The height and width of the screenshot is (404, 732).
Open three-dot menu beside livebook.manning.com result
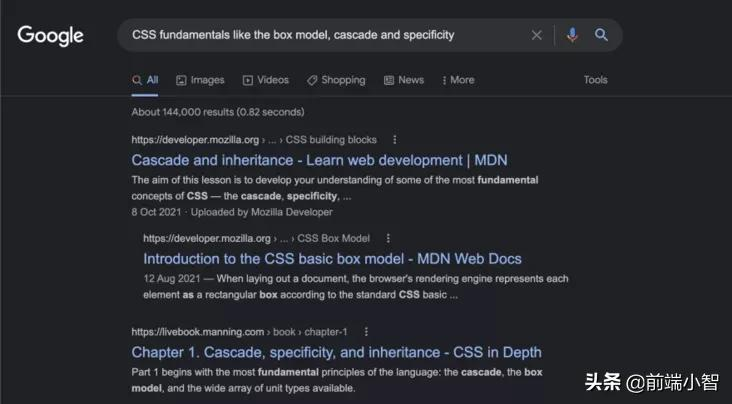[x=366, y=332]
